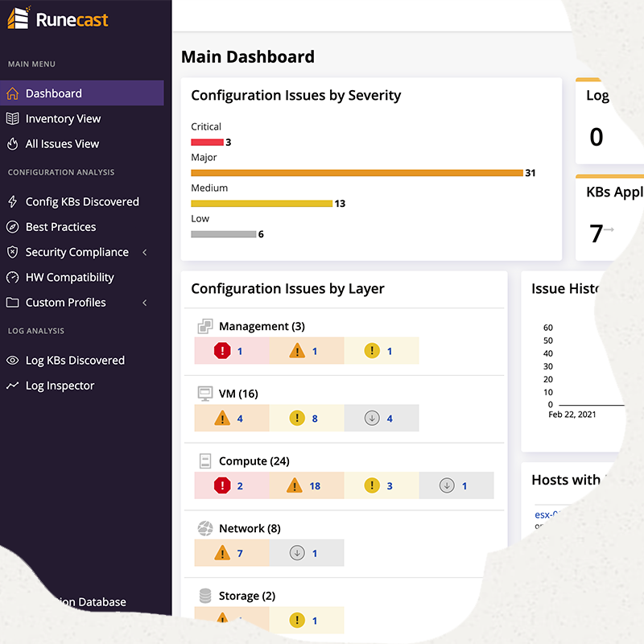Click the HW Compatibility gauge icon

[13, 277]
